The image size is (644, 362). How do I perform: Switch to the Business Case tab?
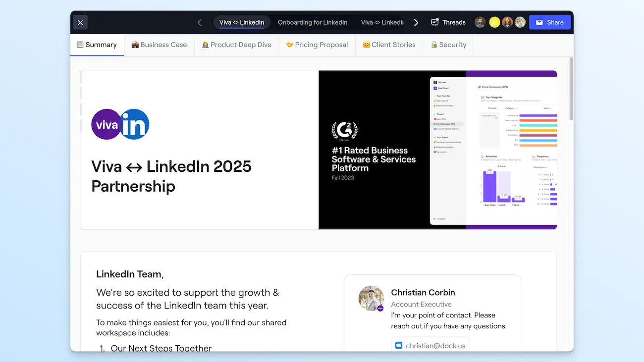pos(159,45)
